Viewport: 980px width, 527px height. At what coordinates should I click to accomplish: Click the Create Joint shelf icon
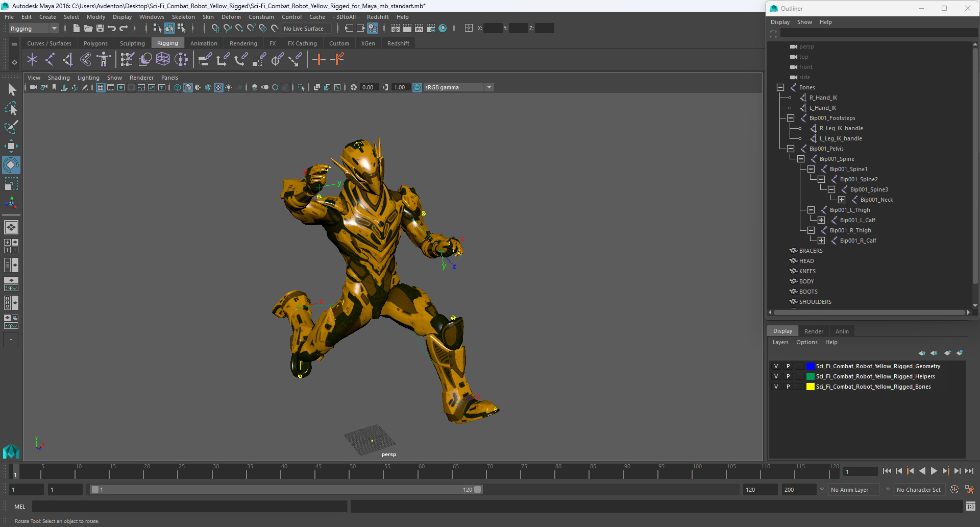pos(50,60)
